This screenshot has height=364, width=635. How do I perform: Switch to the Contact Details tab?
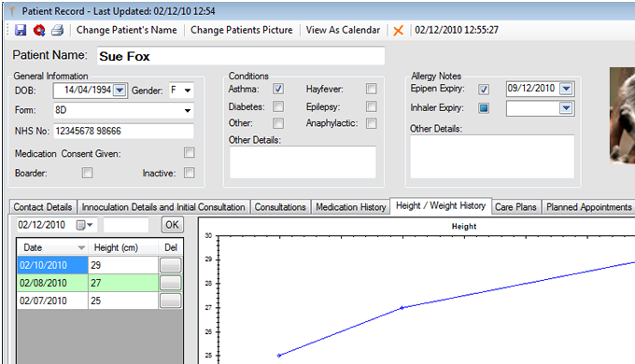[43, 207]
